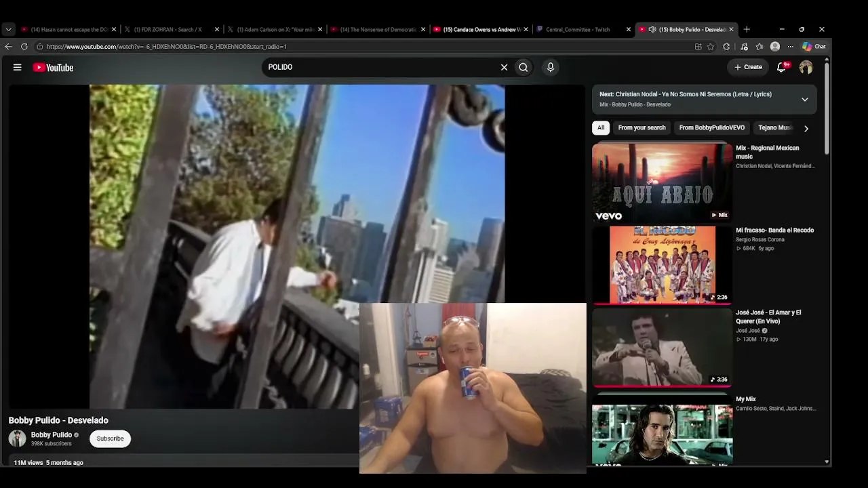View site information icon beside the URL
This screenshot has height=488, width=868.
point(40,47)
